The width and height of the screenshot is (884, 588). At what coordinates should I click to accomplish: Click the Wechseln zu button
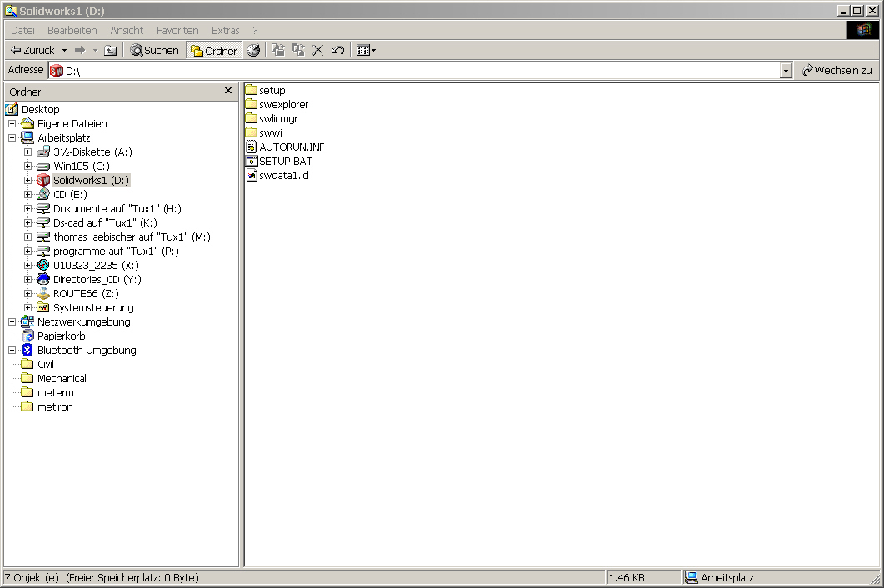click(x=837, y=71)
